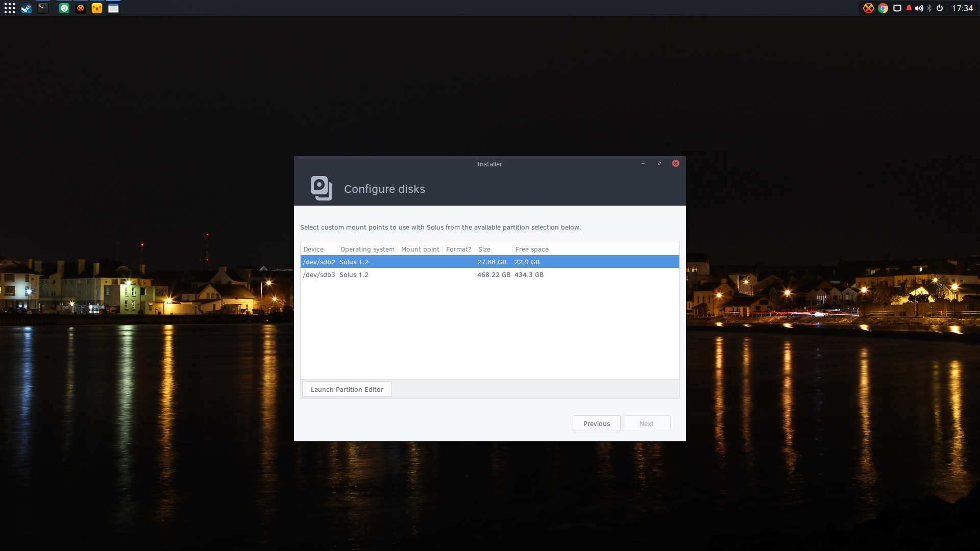This screenshot has height=551, width=980.
Task: Click the Configure disks header icon
Action: pos(322,188)
